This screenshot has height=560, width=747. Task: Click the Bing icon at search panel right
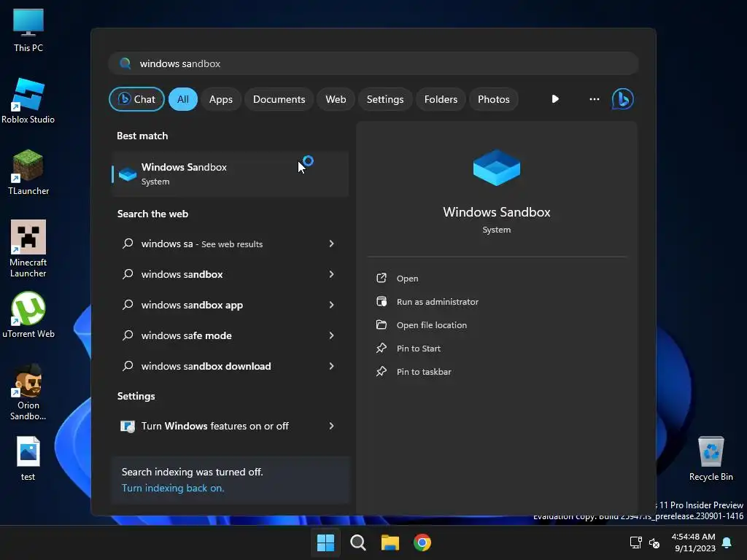pos(623,99)
